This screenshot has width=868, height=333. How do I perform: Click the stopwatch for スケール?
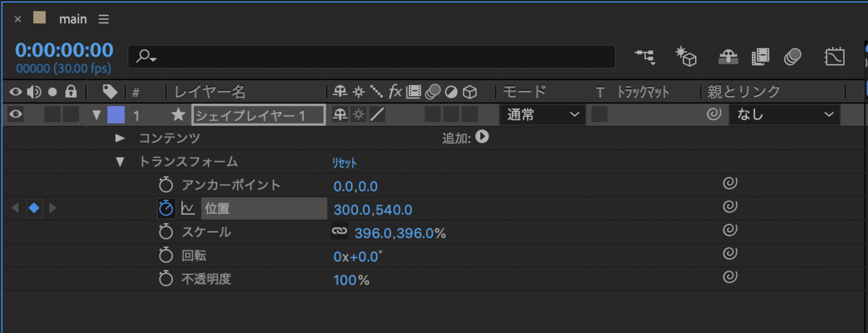tap(166, 232)
